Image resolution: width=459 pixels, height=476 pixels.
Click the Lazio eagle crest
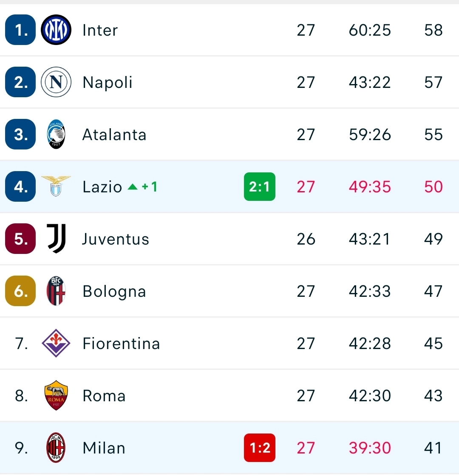[x=56, y=186]
